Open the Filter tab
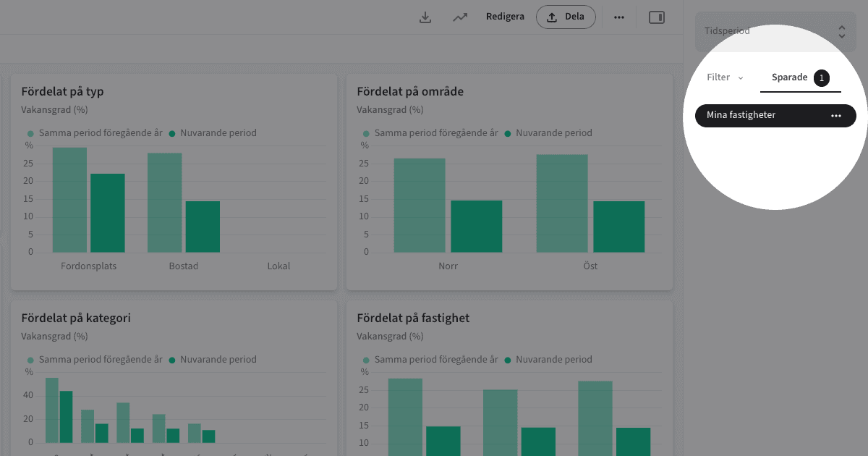This screenshot has height=456, width=868. point(718,77)
